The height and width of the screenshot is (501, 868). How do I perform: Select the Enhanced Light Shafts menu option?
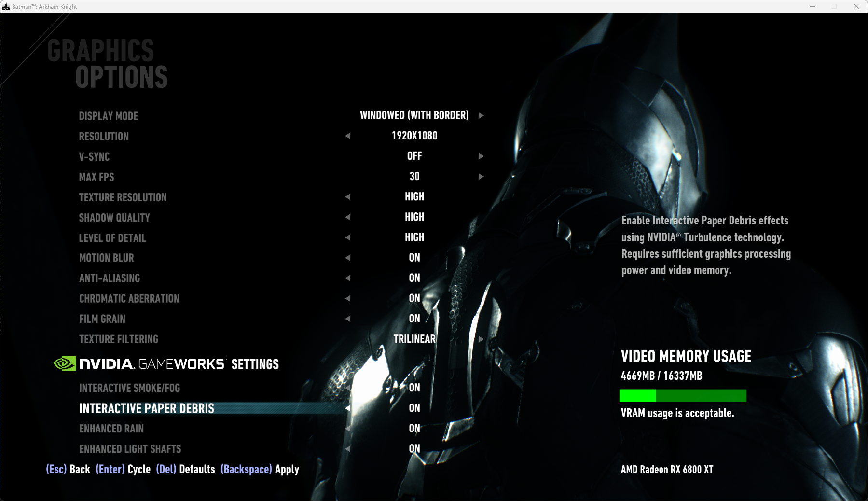point(130,448)
